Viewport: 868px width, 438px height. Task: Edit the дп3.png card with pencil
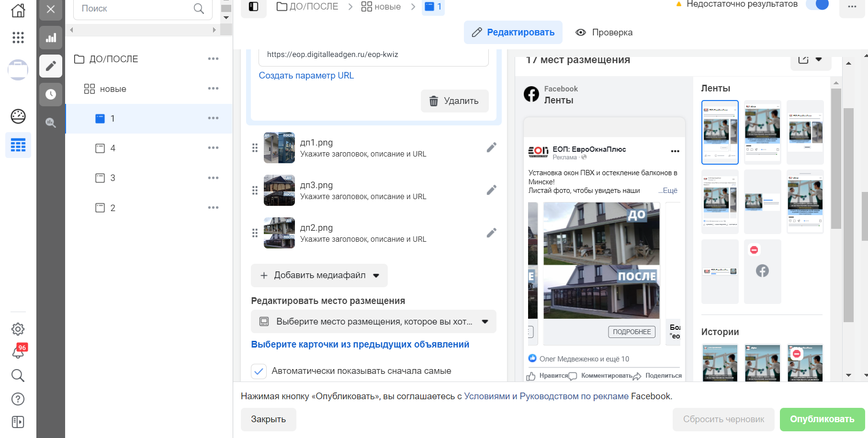pyautogui.click(x=491, y=190)
